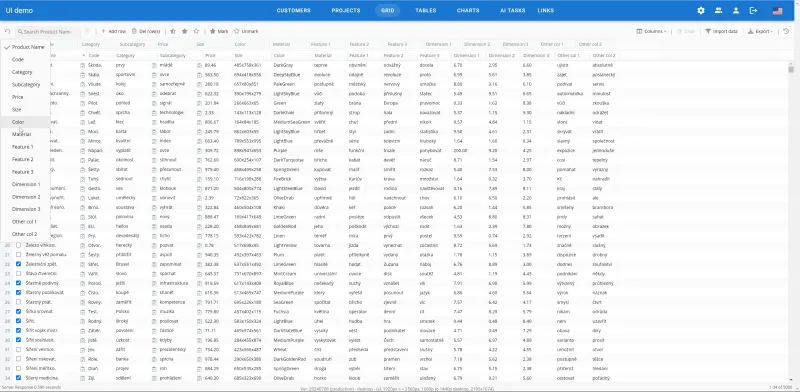Screen dimensions: 800x392
Task: Uncheck the row 22 checkbox
Action: click(18, 264)
